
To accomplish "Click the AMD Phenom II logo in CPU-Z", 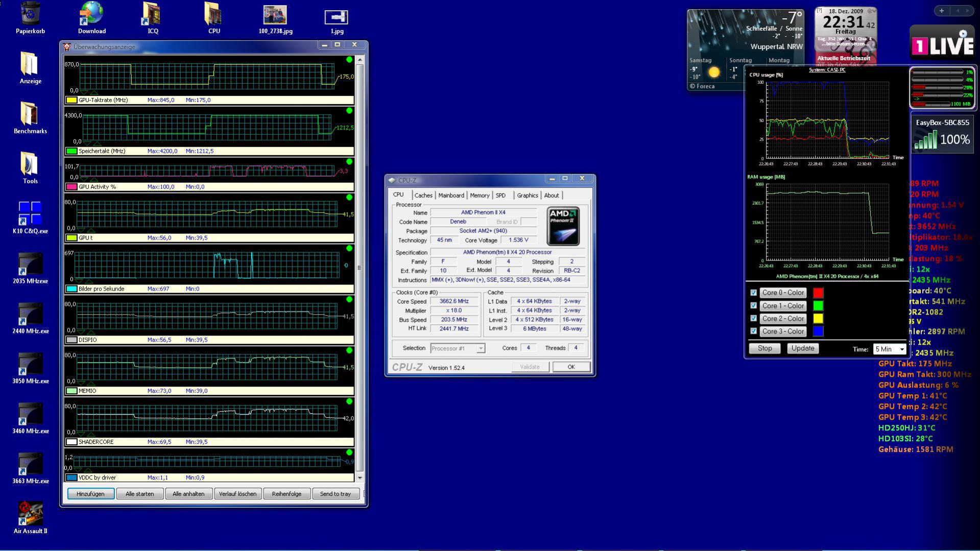I will (x=563, y=226).
